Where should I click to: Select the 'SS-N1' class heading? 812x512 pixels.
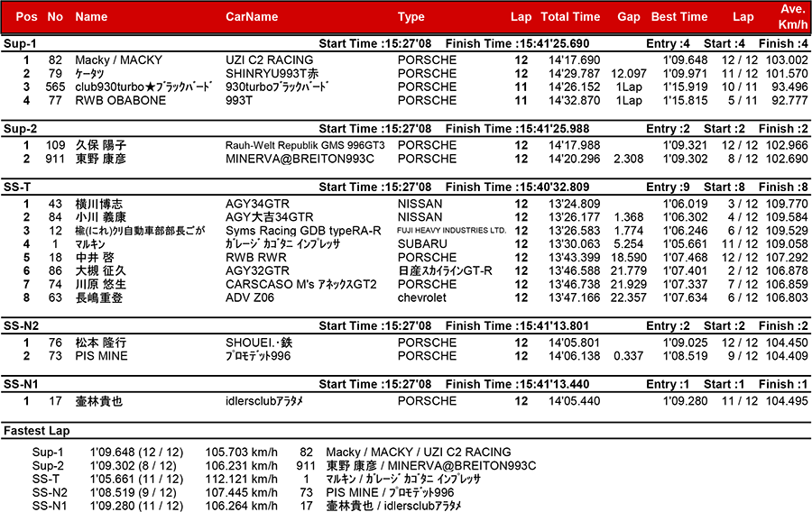[22, 384]
